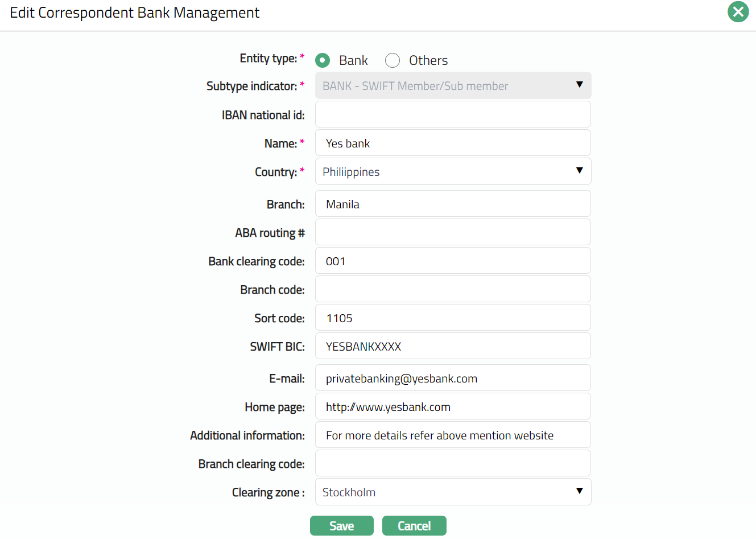Edit the E-mail address field

[453, 378]
